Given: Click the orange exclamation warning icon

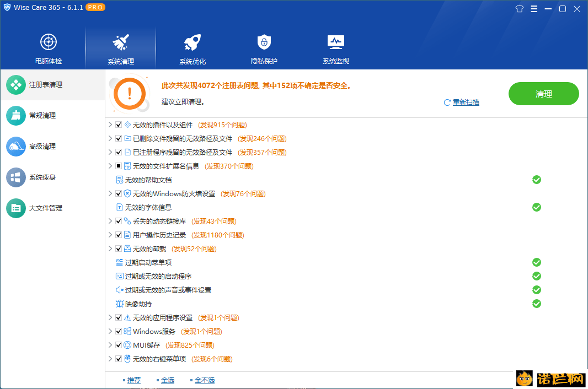Looking at the screenshot, I should click(130, 94).
